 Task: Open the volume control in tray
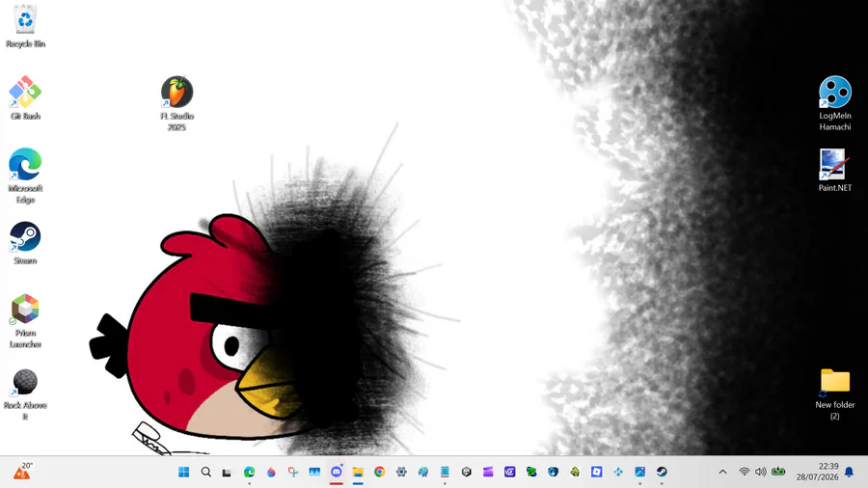pos(761,472)
